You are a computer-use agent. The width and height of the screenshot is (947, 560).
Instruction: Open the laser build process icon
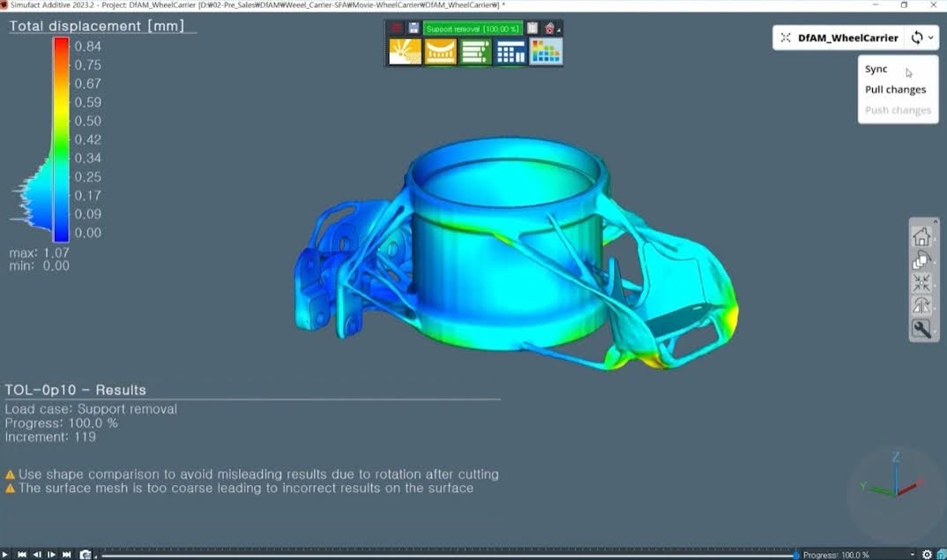pos(405,53)
